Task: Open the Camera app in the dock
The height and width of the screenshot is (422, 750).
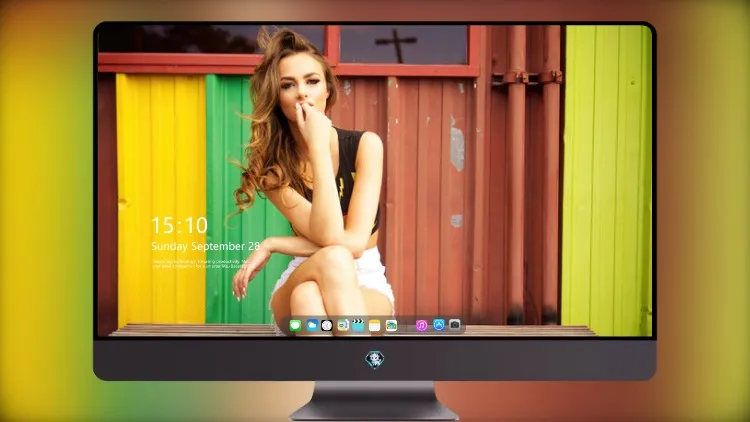Action: (454, 325)
